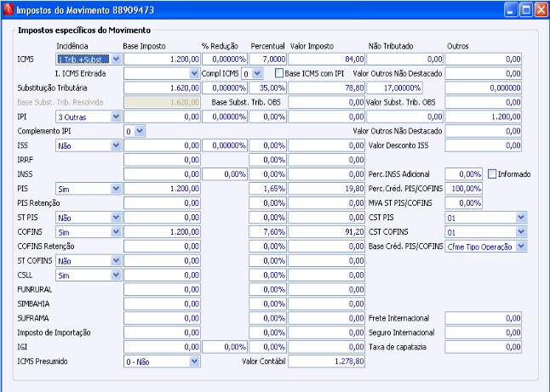This screenshot has width=550, height=392.
Task: Click the SUFRAMA Valor Imposto field
Action: click(x=327, y=318)
